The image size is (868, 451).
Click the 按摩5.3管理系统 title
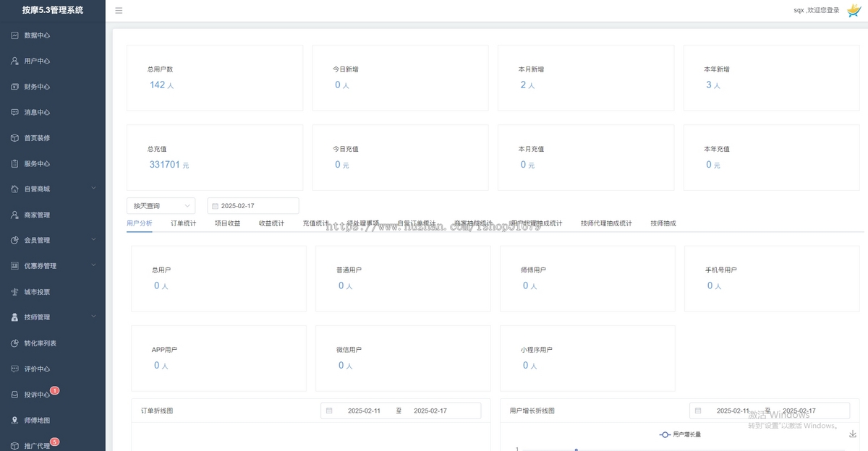coord(53,10)
